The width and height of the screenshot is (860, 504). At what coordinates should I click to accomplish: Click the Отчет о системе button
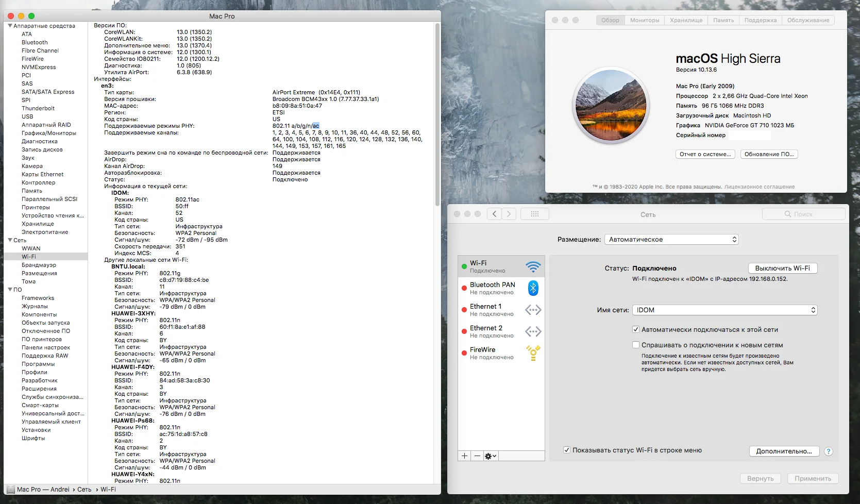(x=705, y=154)
